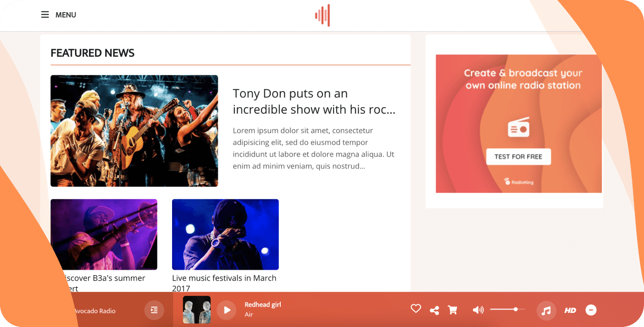Click the blue-lit singer thumbnail
Screen dimensions: 644x327
click(x=225, y=234)
